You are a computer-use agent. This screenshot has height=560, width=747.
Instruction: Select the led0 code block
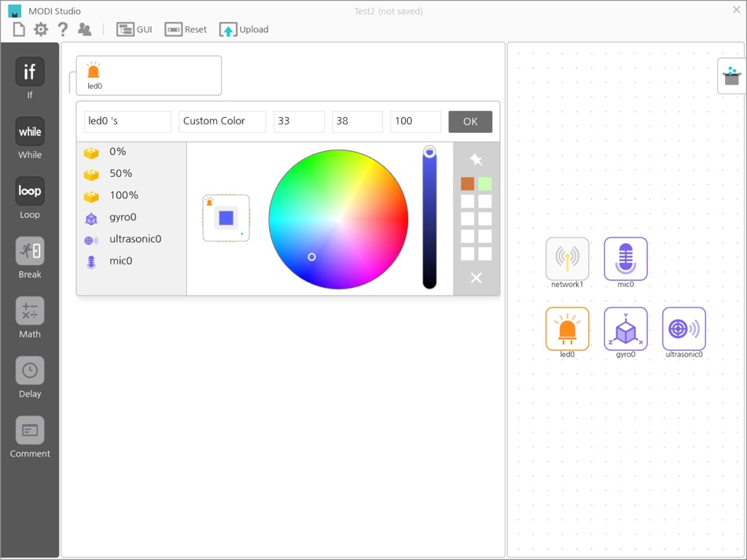coord(149,76)
